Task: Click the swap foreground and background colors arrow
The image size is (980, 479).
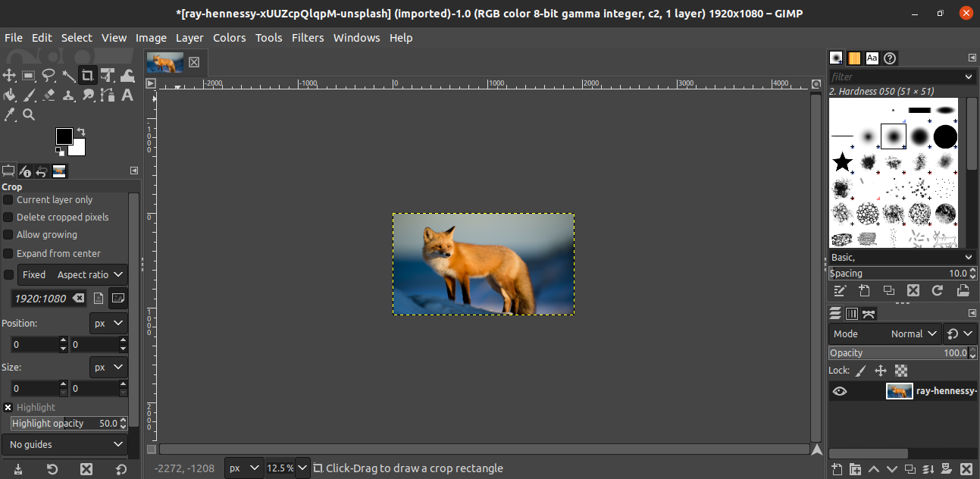Action: tap(81, 132)
